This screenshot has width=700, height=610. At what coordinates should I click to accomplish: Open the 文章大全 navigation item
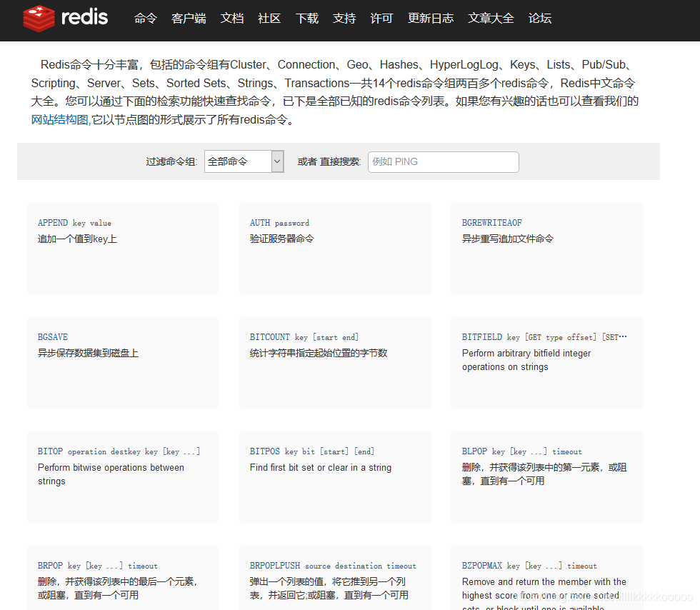point(491,19)
